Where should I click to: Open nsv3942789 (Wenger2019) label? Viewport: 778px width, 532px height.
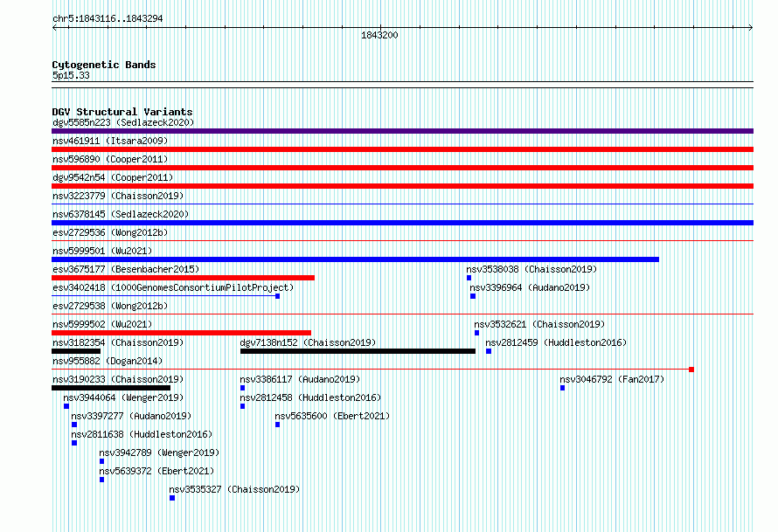pyautogui.click(x=159, y=453)
